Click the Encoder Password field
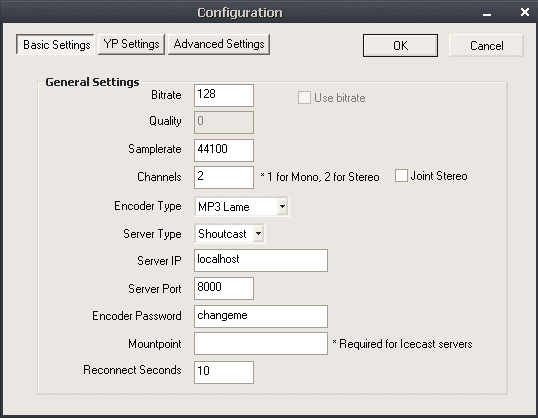Image resolution: width=538 pixels, height=418 pixels. coord(261,316)
